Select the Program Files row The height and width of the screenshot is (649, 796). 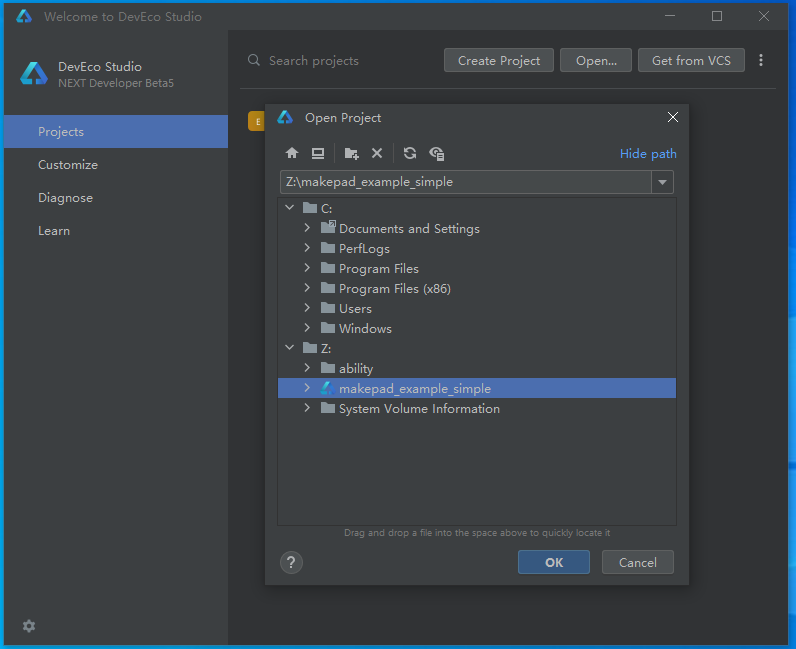tap(477, 268)
